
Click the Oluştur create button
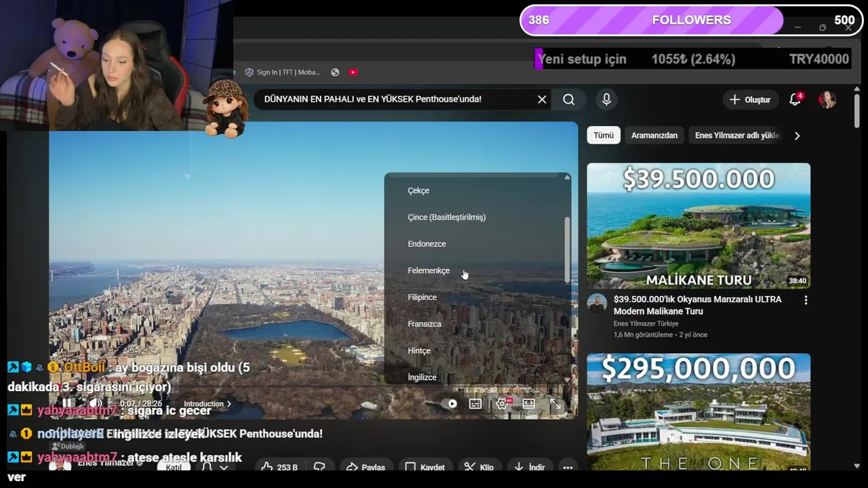point(750,100)
